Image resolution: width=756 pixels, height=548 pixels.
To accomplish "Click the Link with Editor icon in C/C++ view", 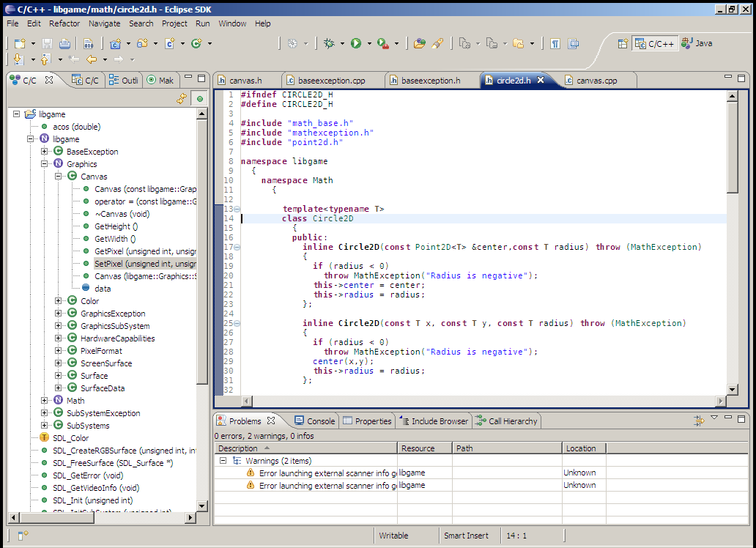I will pos(182,98).
